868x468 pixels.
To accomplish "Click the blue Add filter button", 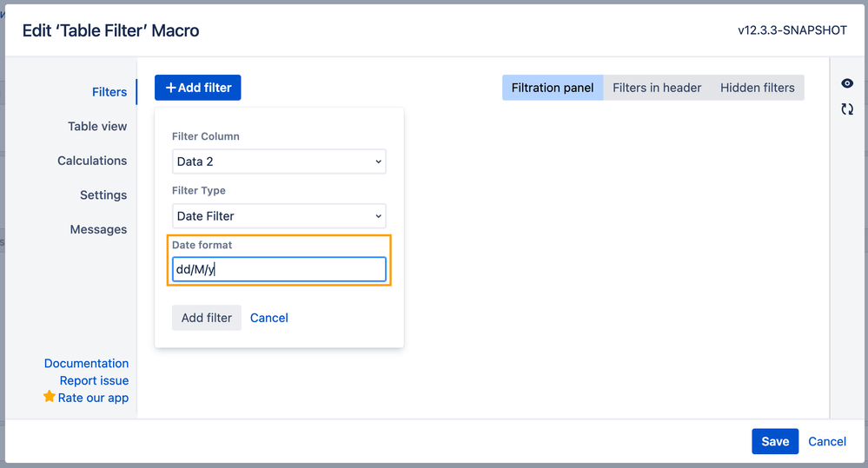I will (x=197, y=88).
